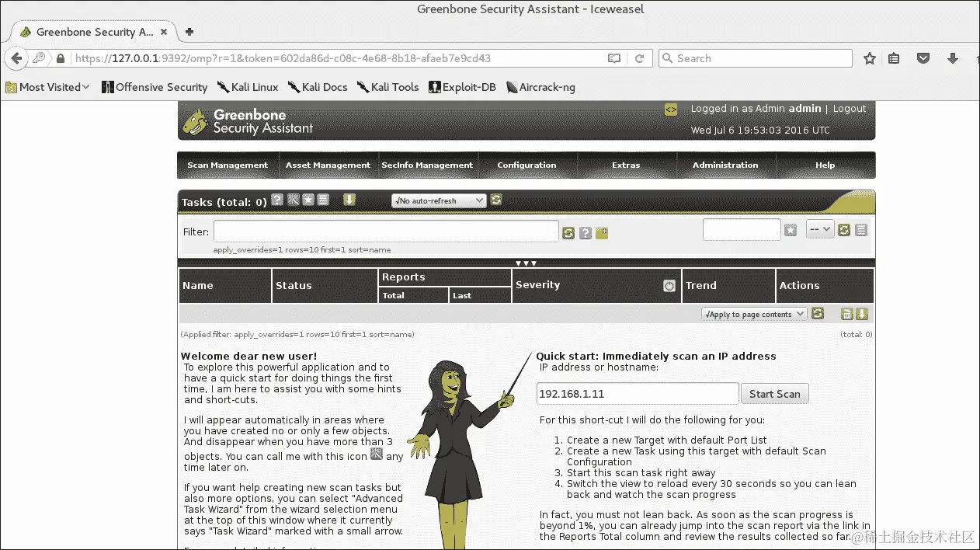The image size is (980, 550).
Task: Open the SecInfo Management menu
Action: pyautogui.click(x=427, y=165)
